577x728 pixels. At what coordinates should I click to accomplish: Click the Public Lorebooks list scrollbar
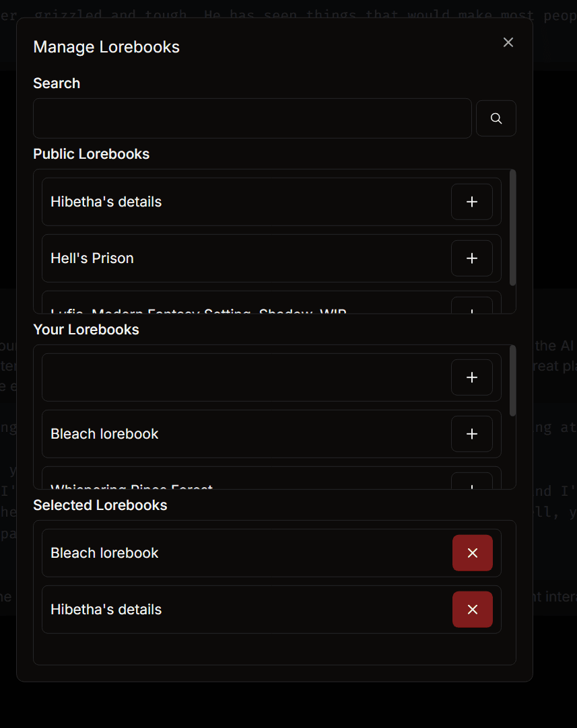[x=513, y=227]
